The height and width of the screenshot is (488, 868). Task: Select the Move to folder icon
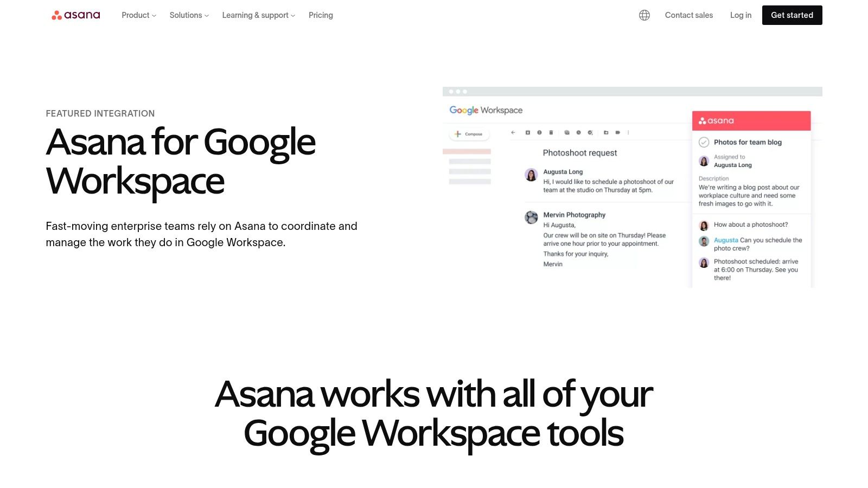pyautogui.click(x=606, y=132)
